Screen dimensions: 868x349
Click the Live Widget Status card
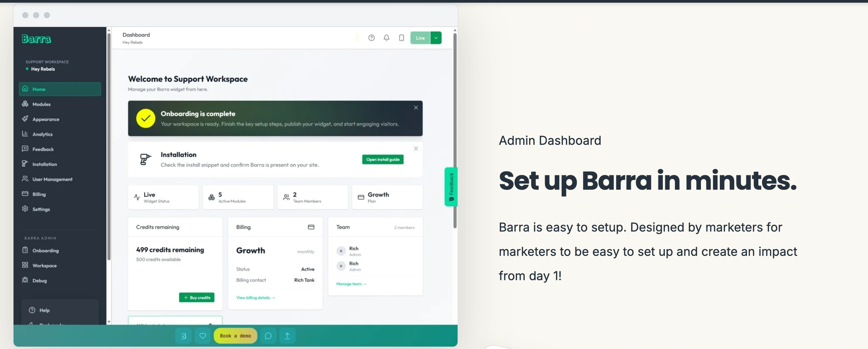163,197
